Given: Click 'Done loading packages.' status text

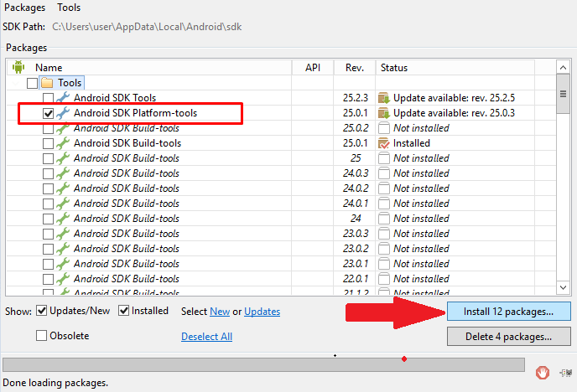Looking at the screenshot, I should (55, 383).
